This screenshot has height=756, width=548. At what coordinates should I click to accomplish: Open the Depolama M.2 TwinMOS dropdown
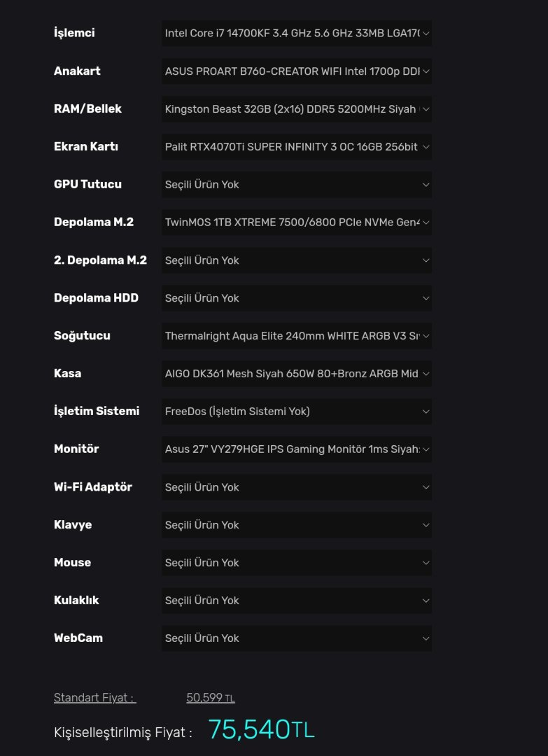[x=296, y=222]
